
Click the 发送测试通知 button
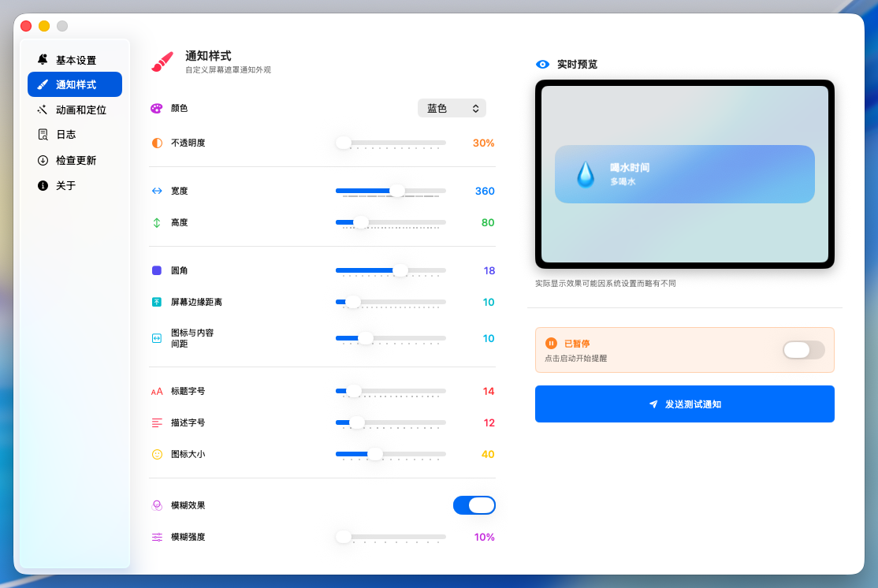click(x=684, y=404)
